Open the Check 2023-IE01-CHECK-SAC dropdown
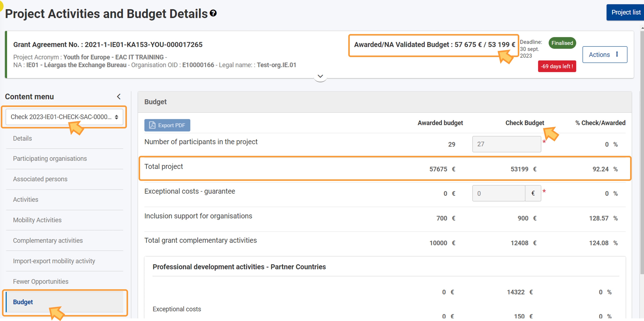This screenshot has height=321, width=644. pyautogui.click(x=64, y=117)
